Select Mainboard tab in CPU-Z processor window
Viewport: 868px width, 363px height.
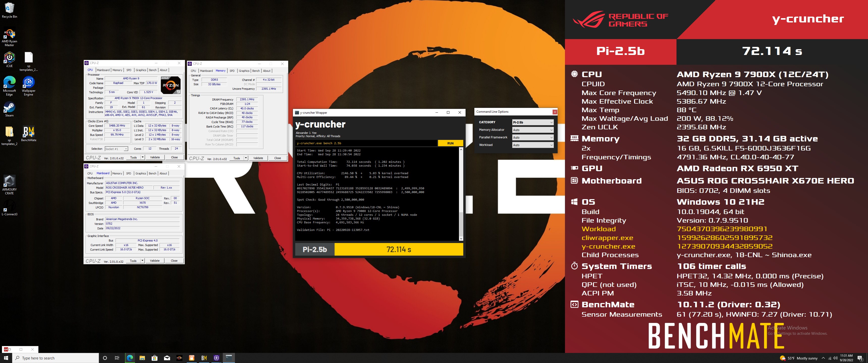tap(103, 70)
